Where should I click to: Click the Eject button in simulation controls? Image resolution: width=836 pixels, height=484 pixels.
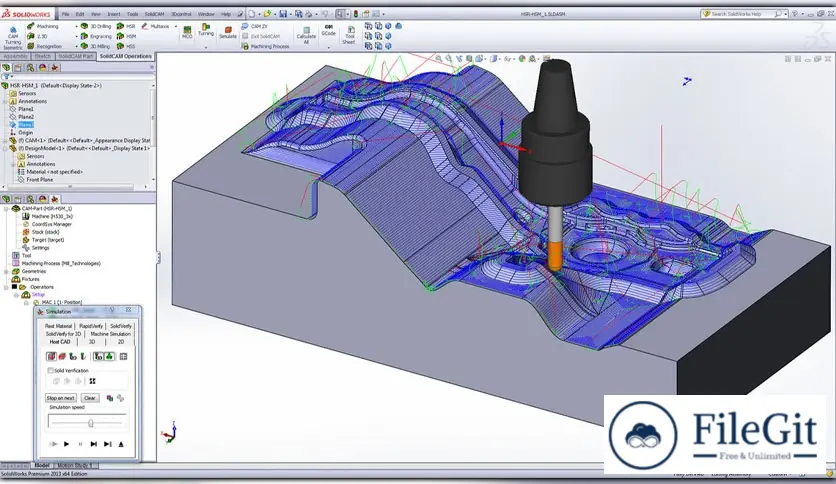(121, 444)
